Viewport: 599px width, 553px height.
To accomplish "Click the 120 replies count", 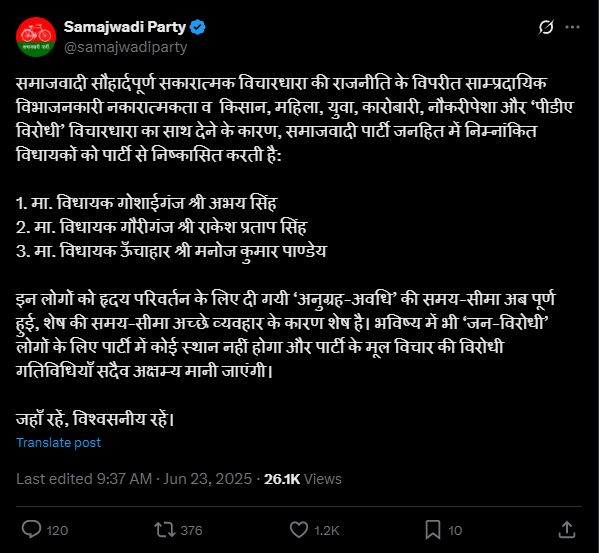I will click(57, 530).
